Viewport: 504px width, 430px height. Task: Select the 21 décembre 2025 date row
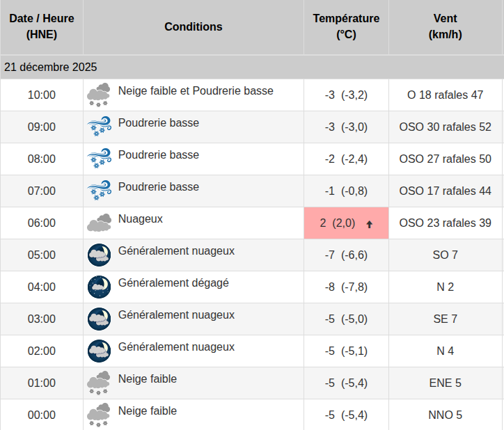point(50,67)
